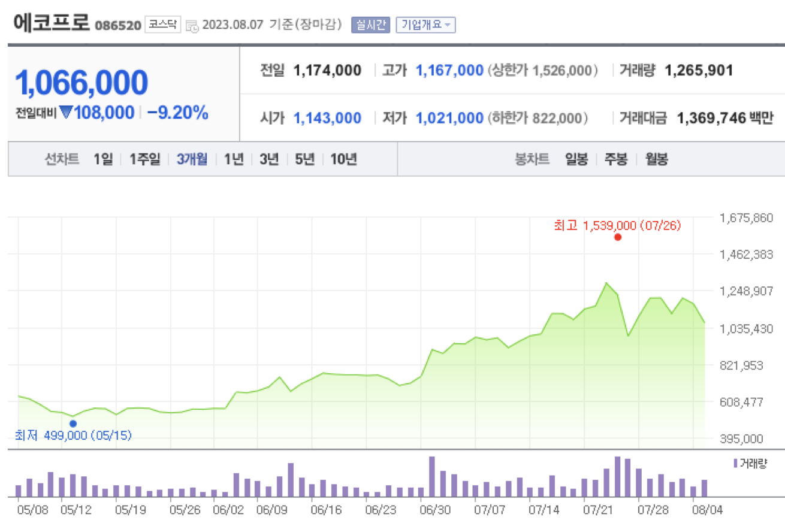Click the 전일 value 1,174,000

click(327, 71)
